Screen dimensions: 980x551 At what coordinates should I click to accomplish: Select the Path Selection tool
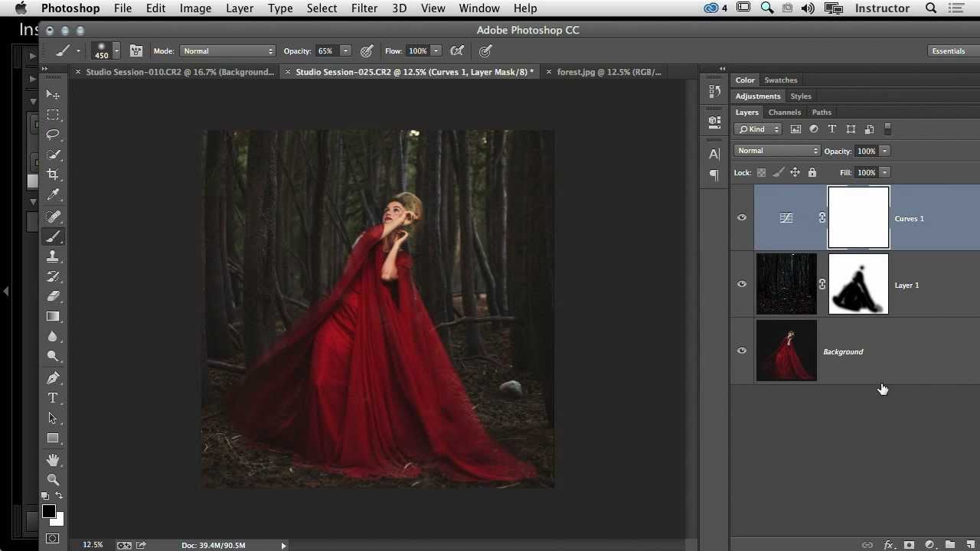tap(53, 418)
